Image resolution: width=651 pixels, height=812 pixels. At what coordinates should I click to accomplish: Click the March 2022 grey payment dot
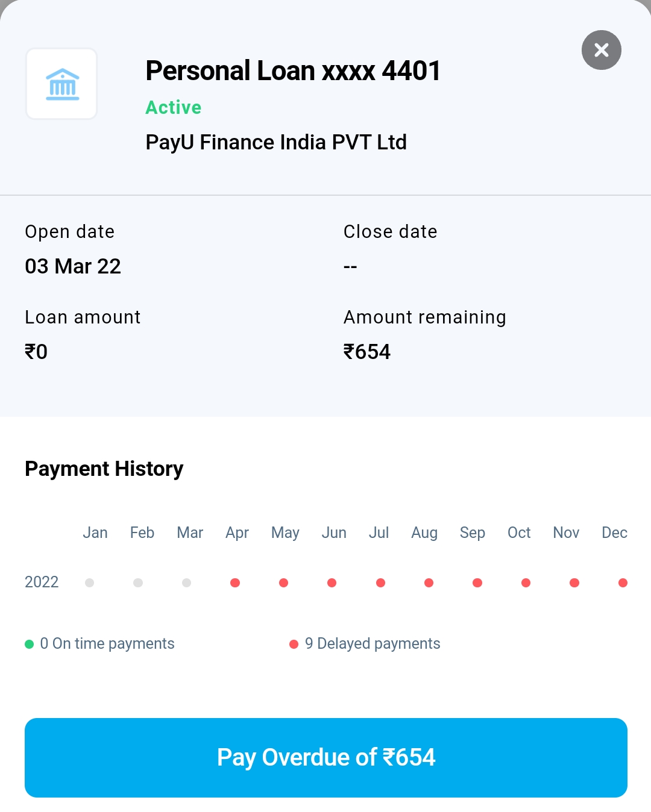187,582
